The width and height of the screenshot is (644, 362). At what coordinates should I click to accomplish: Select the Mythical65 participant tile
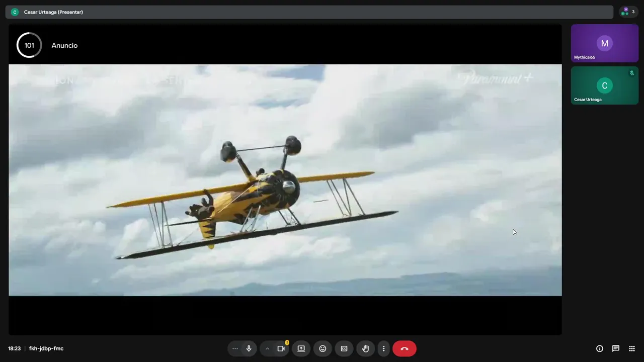(604, 43)
